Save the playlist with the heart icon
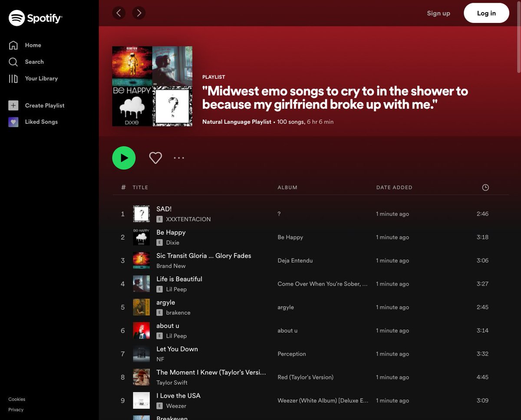This screenshot has width=521, height=420. point(155,158)
